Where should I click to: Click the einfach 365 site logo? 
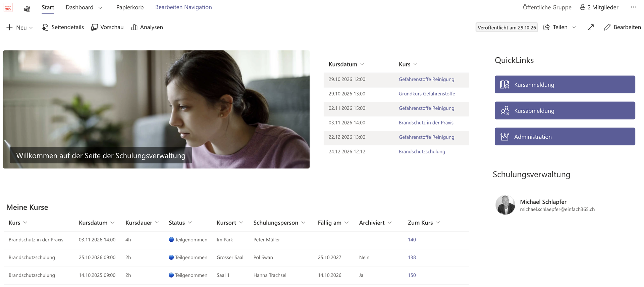[x=8, y=7]
